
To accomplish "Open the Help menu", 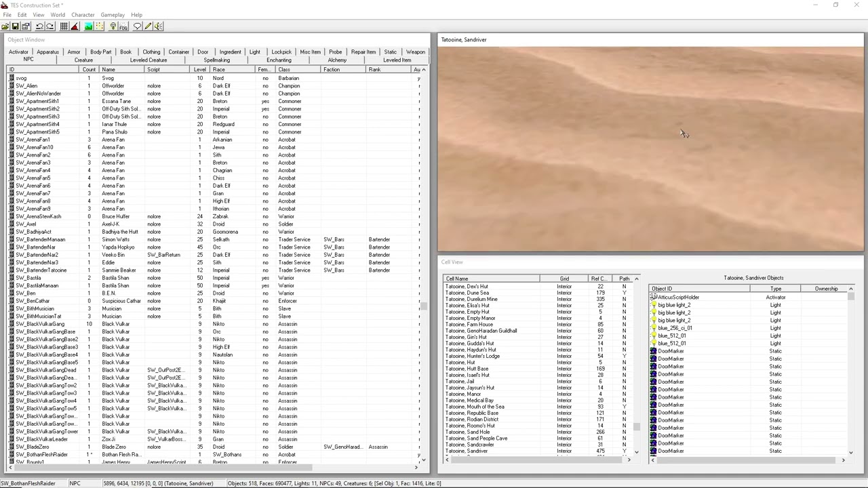I will pos(136,15).
